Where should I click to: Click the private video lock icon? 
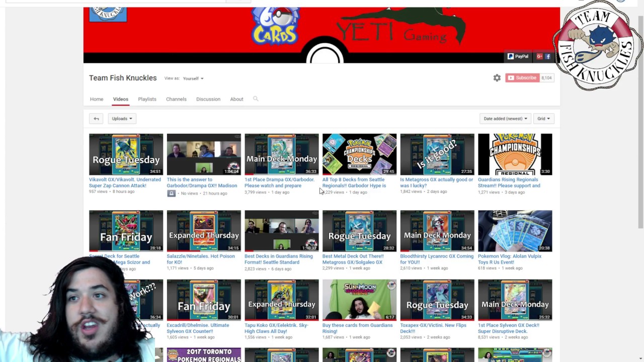tap(171, 194)
